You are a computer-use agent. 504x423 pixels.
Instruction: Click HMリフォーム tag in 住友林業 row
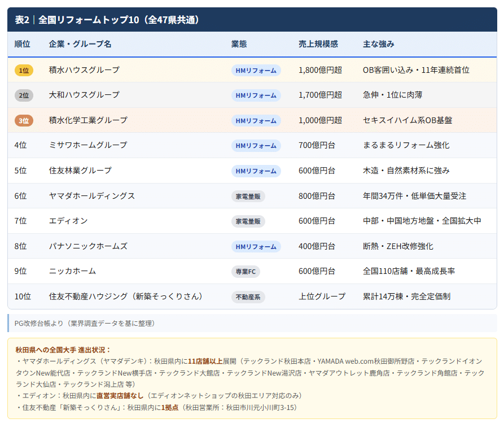pos(256,171)
